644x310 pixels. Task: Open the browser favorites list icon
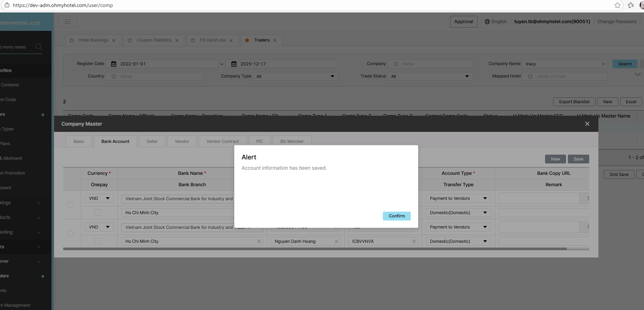(631, 5)
